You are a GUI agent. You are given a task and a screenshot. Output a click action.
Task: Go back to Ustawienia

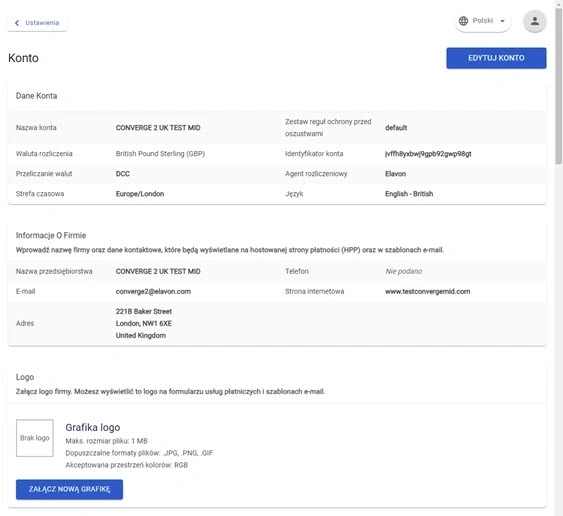pyautogui.click(x=37, y=23)
